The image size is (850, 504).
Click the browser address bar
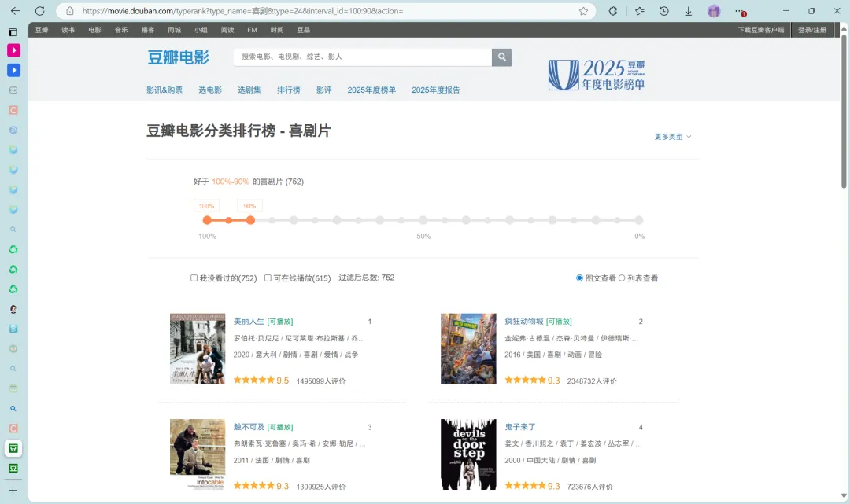[325, 11]
